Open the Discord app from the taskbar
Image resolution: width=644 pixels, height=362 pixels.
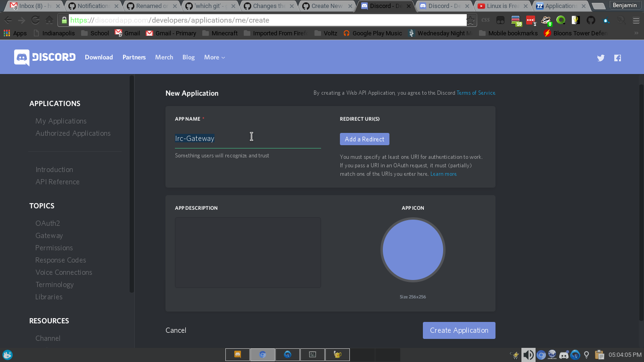coord(237,354)
